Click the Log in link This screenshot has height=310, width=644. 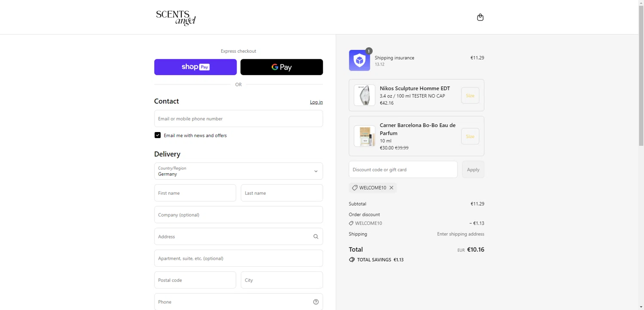[316, 102]
